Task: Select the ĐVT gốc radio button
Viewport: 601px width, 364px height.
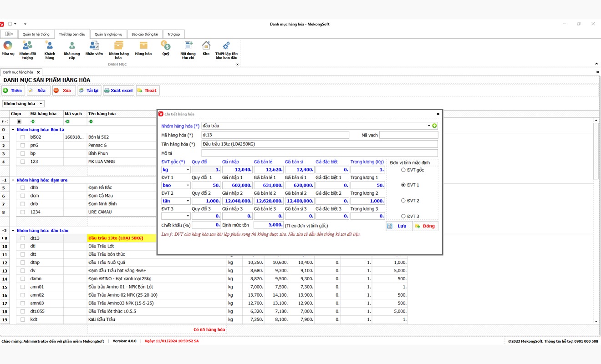Action: [x=403, y=170]
